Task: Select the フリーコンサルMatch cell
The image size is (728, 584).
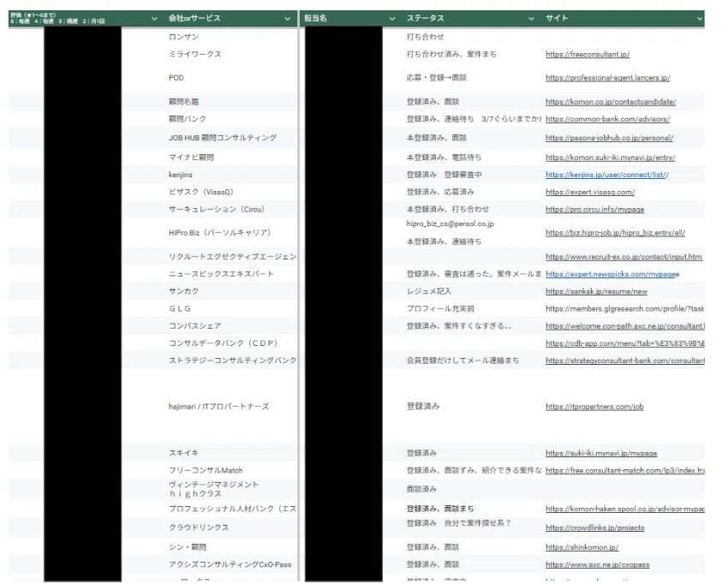Action: [206, 470]
